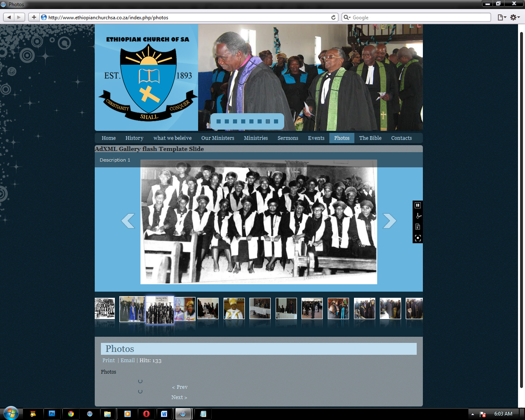Select the bishop in yellow robe thumbnail

coord(234,308)
